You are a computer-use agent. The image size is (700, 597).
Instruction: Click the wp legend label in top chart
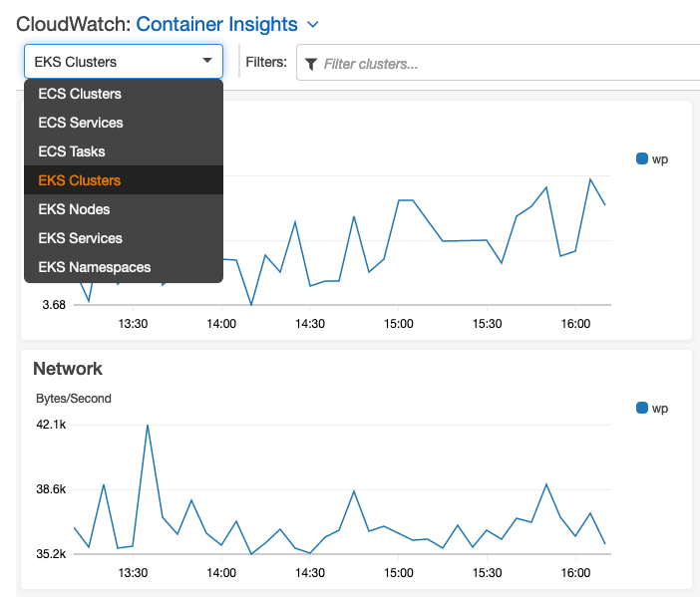660,158
